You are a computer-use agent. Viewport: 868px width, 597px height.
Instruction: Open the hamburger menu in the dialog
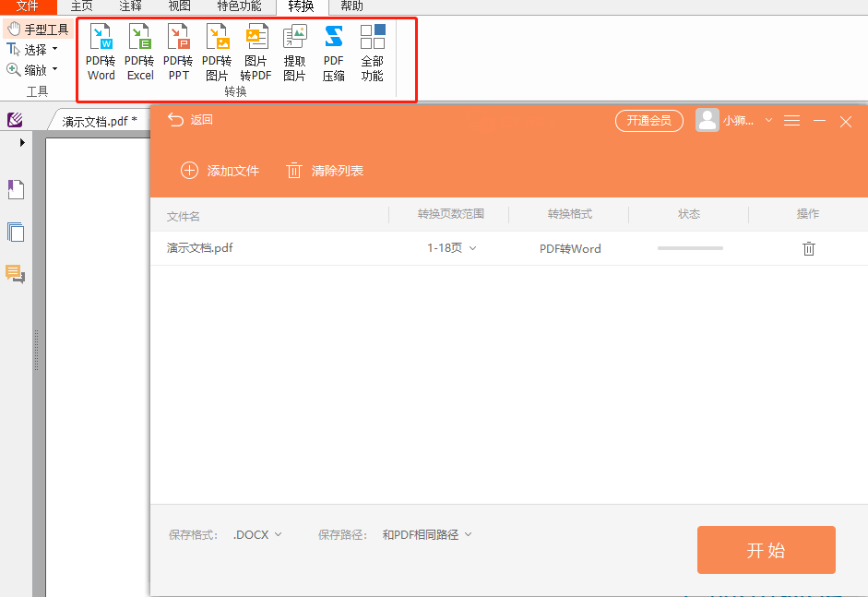[791, 121]
